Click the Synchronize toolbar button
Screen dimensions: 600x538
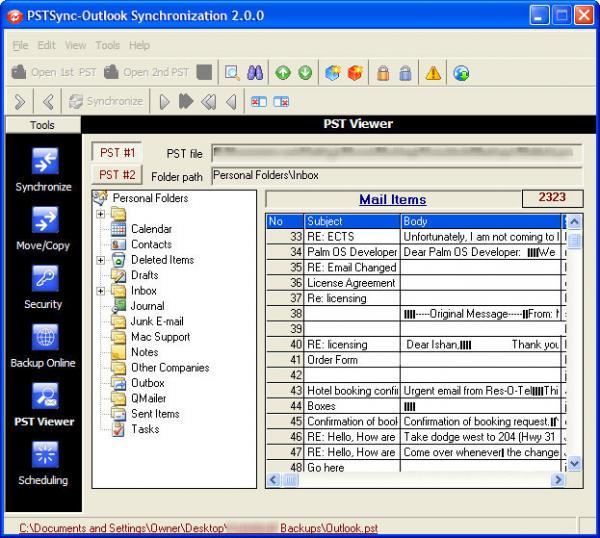point(106,101)
